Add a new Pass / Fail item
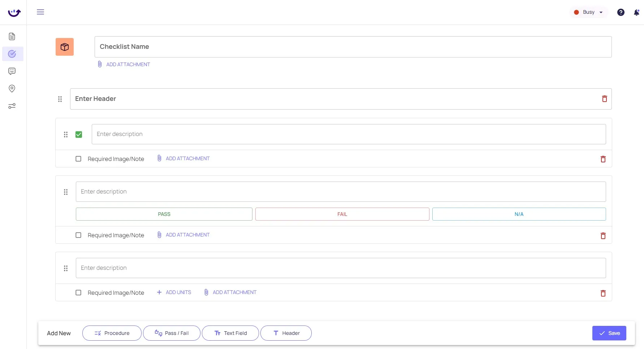The height and width of the screenshot is (349, 644). point(172,333)
